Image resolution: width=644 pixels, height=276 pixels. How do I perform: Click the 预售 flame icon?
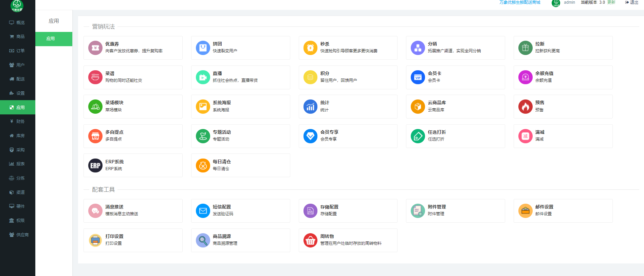coord(525,107)
